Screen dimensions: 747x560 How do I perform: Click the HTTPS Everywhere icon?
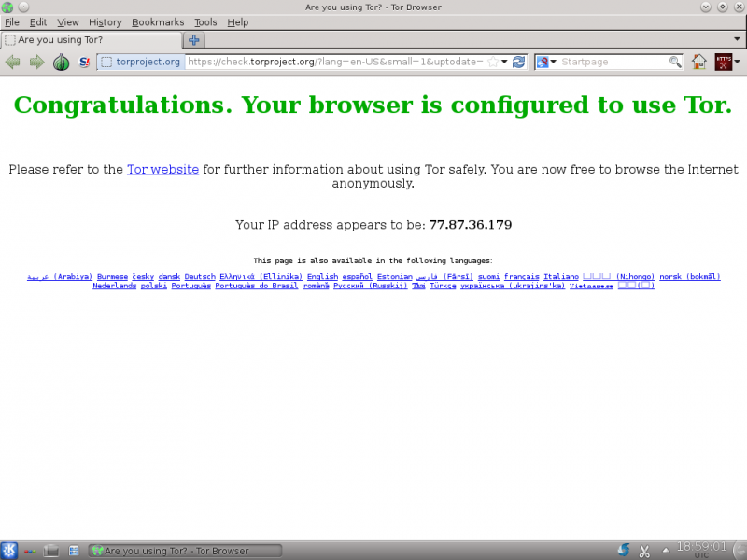723,62
